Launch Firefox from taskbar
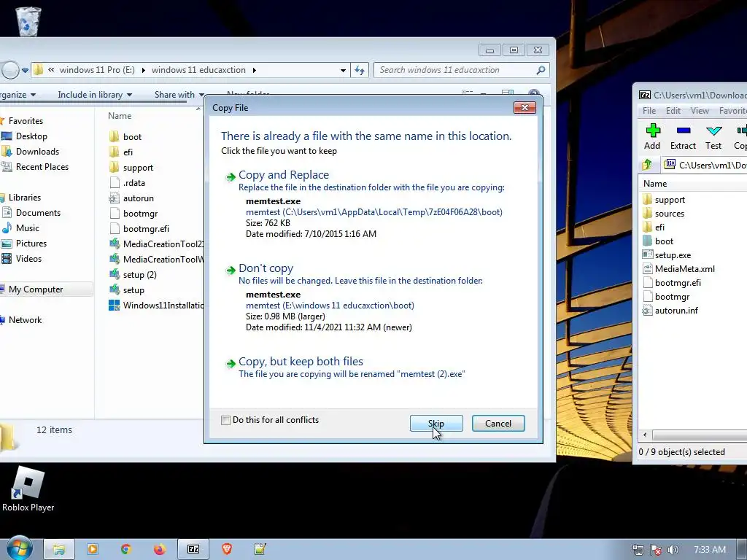The image size is (747, 560). [160, 550]
